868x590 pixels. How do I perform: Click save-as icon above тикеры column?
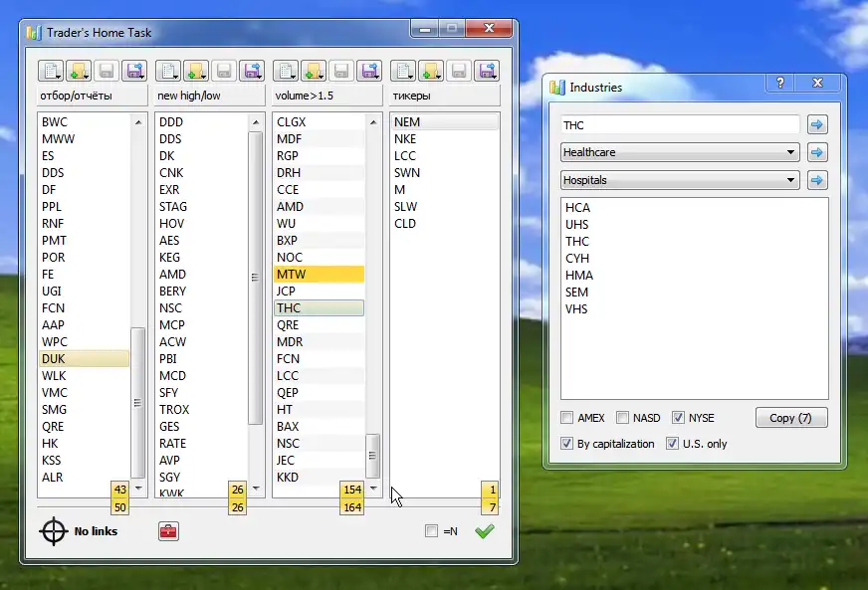click(x=487, y=71)
